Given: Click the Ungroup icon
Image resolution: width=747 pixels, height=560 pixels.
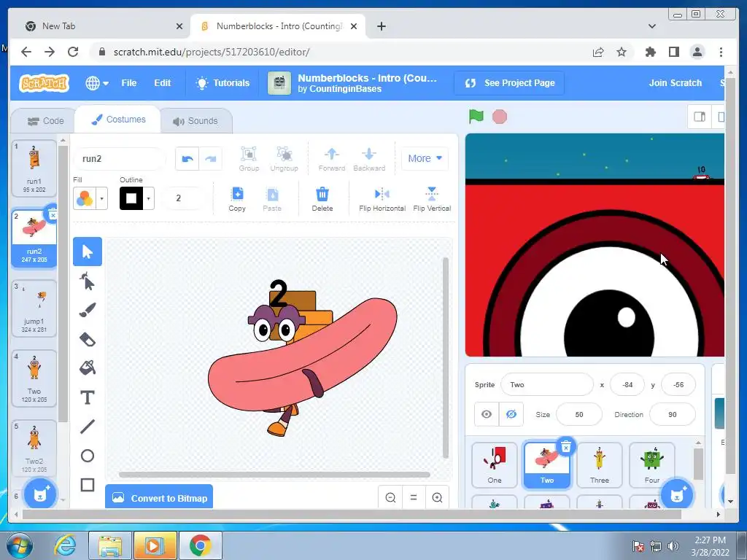Looking at the screenshot, I should pos(284,158).
